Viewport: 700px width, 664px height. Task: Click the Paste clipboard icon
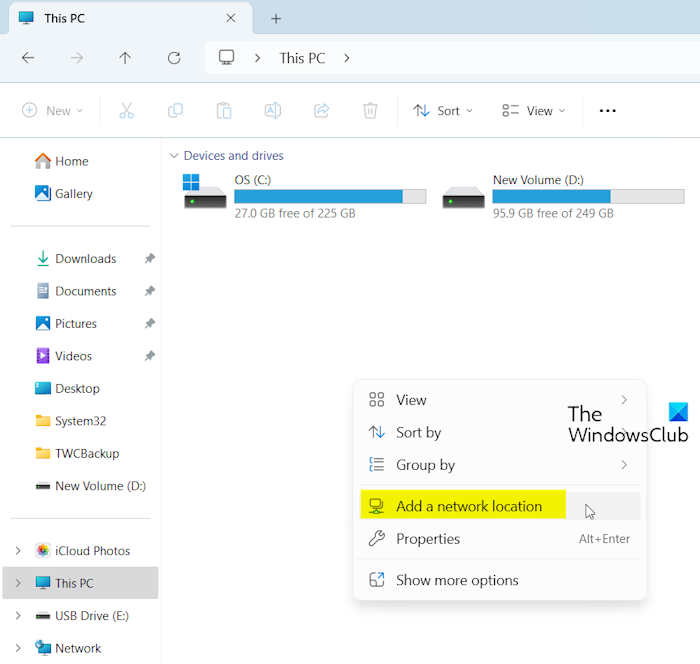click(x=224, y=111)
